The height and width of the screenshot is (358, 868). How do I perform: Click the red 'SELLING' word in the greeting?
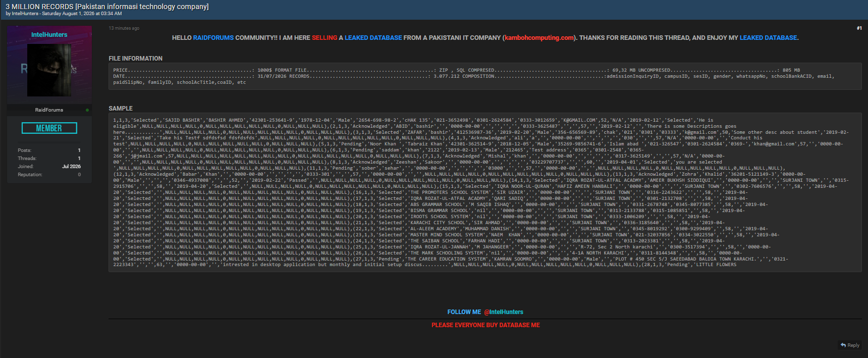[324, 38]
